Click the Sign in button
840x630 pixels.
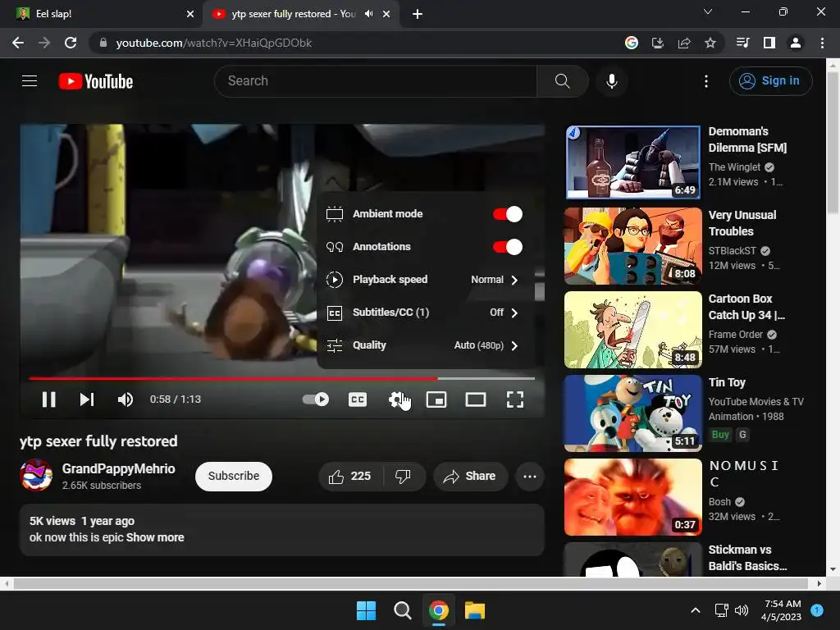pyautogui.click(x=770, y=81)
